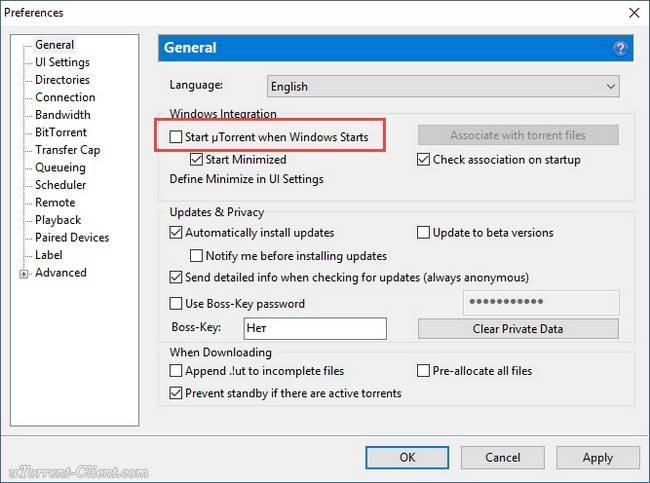Screen dimensions: 650x483
Task: Click Cancel to discard changes
Action: [x=503, y=457]
